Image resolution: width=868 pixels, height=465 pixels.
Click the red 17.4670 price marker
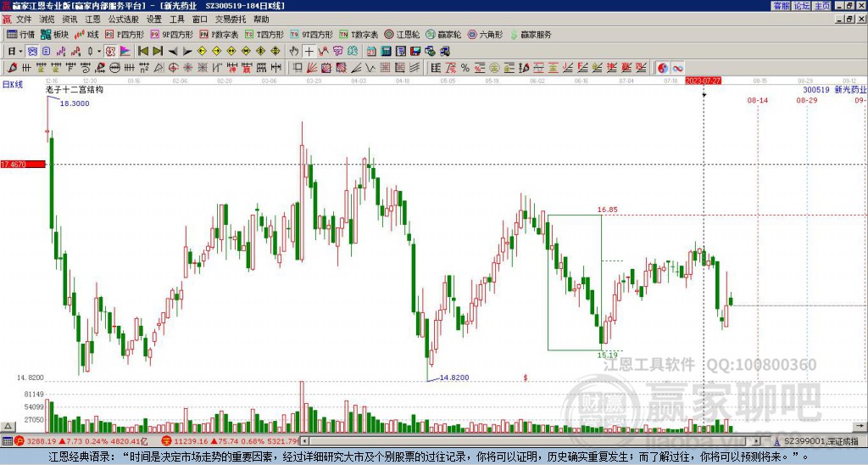[x=23, y=165]
